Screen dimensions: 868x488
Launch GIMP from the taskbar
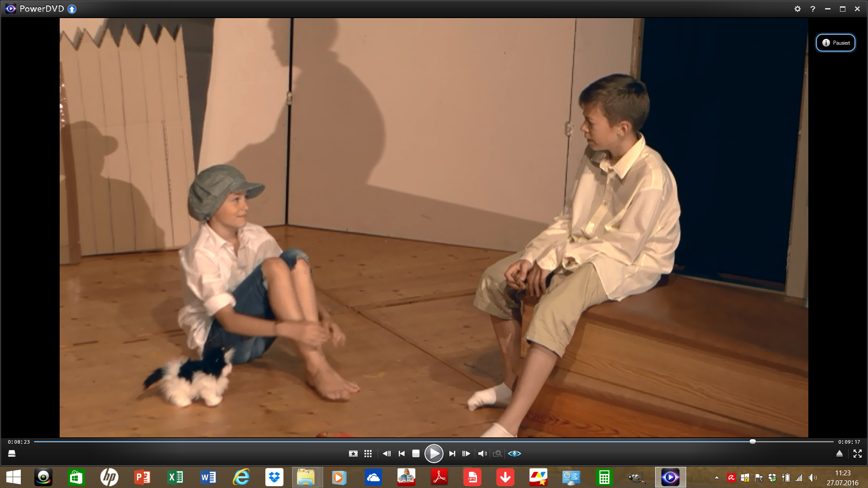(637, 477)
